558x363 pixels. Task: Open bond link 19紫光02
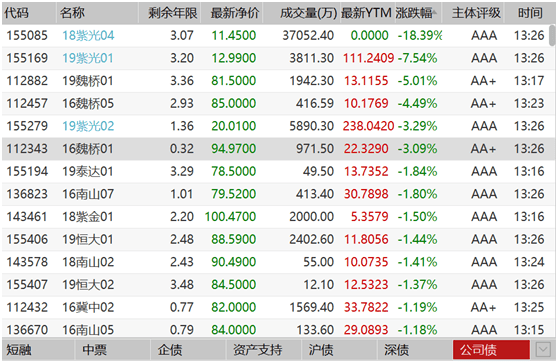[x=88, y=126]
